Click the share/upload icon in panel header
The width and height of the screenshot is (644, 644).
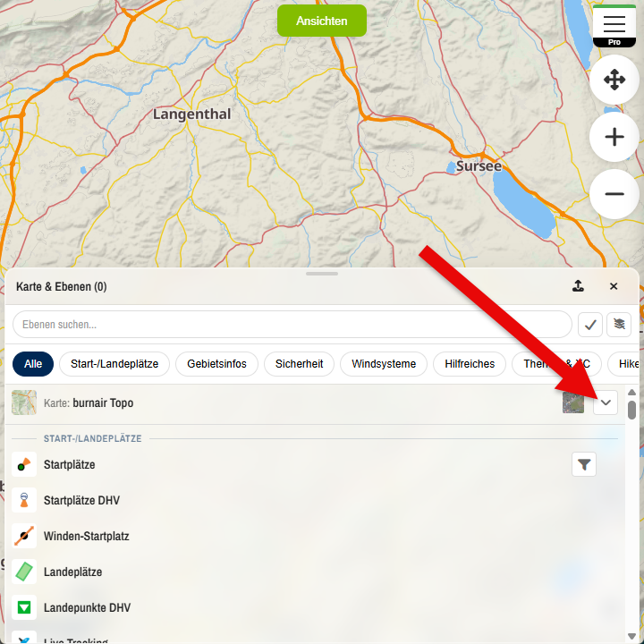[x=578, y=286]
